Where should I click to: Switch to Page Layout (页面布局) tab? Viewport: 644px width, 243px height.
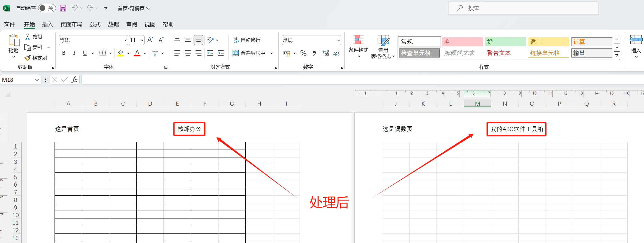71,24
